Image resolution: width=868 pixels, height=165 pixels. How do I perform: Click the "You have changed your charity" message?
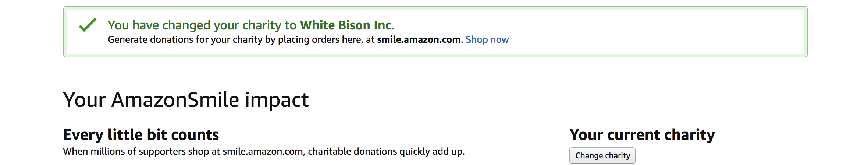[x=202, y=25]
